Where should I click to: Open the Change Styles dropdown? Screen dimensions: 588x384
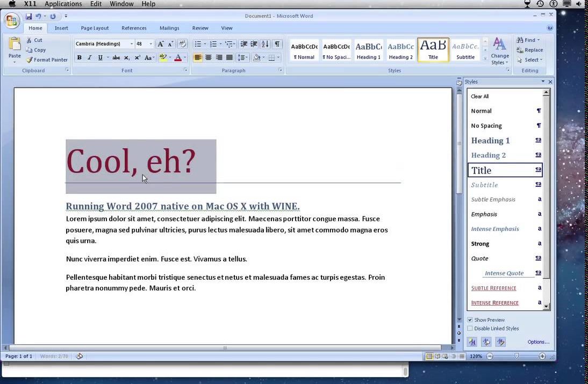coord(499,52)
